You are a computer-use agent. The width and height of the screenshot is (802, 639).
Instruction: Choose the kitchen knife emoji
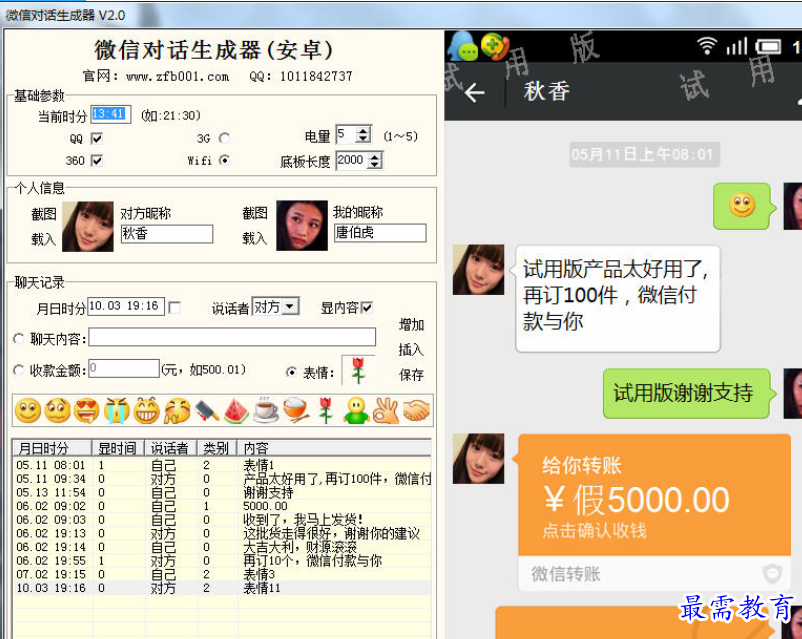pos(207,410)
